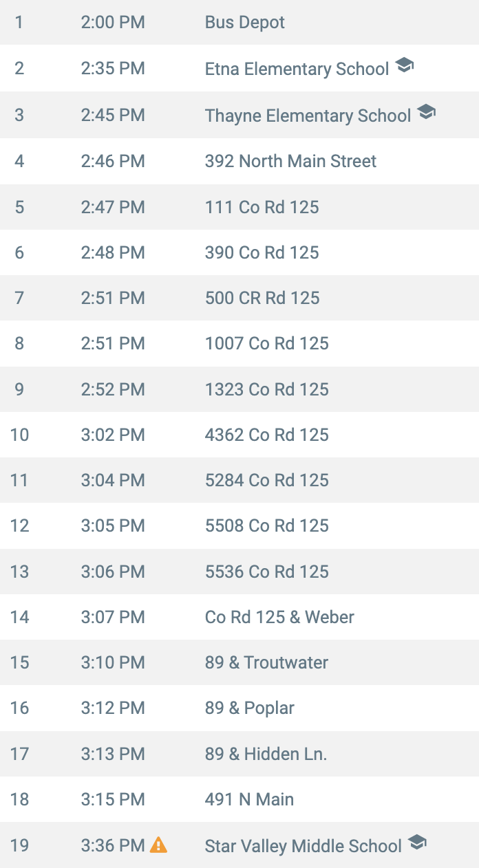Viewport: 479px width, 868px height.
Task: Select the 1007 Co Rd 125 stop
Action: [239, 343]
